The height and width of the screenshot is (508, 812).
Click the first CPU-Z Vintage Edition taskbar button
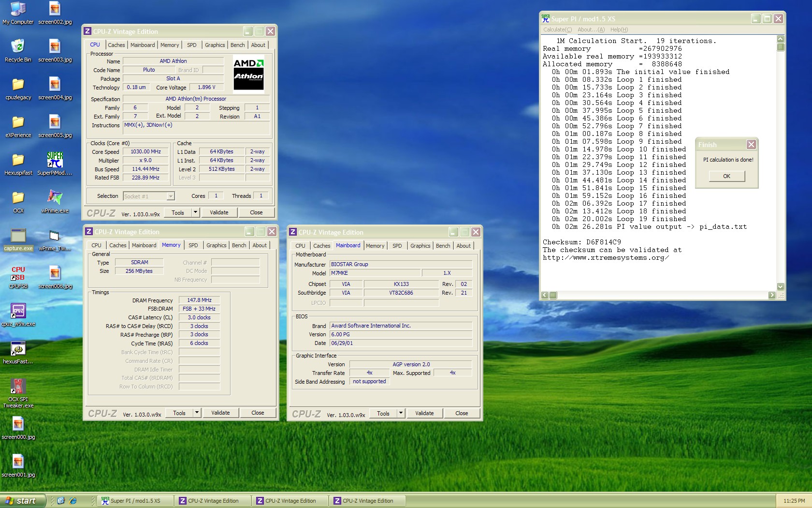point(213,501)
